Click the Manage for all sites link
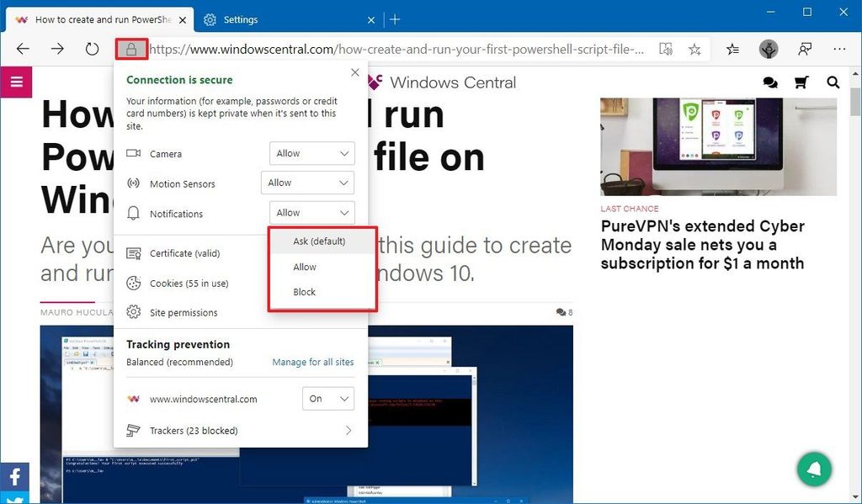862x504 pixels. tap(312, 360)
